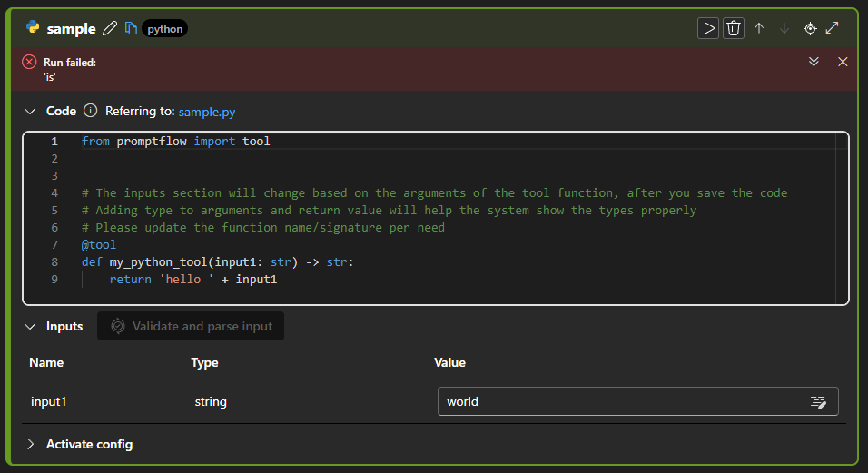Expand the Activate config section

31,444
